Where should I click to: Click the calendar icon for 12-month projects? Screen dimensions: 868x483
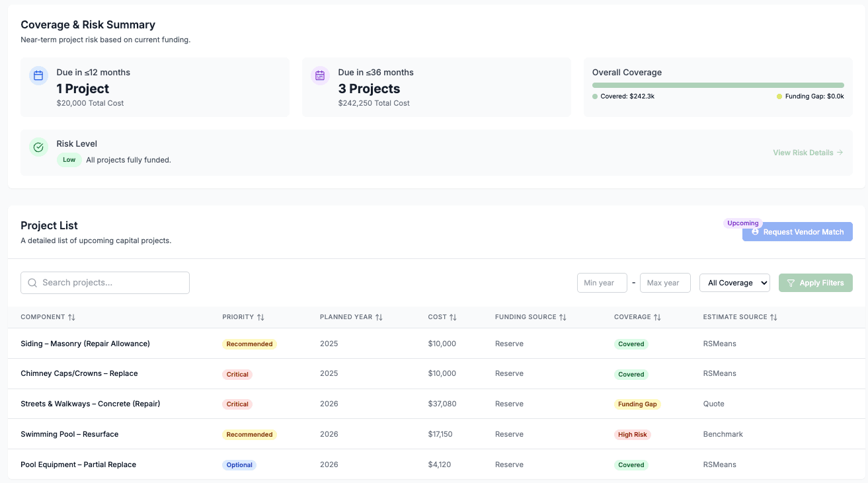[38, 75]
